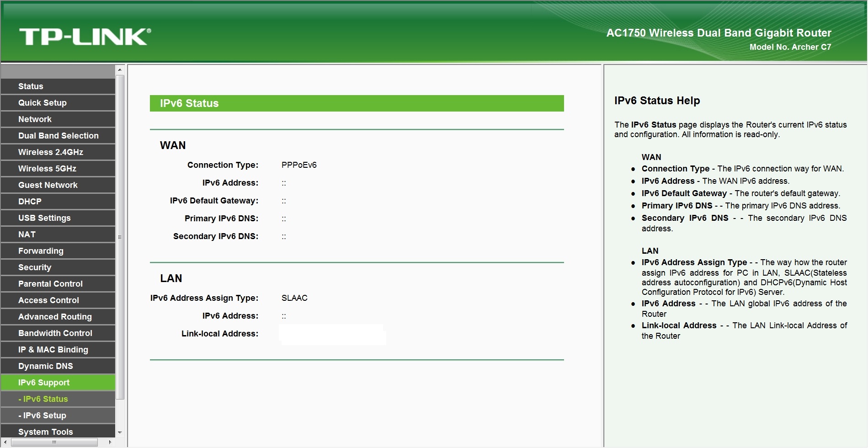Click the Primary IPv6 DNS label
The image size is (868, 448).
point(222,219)
